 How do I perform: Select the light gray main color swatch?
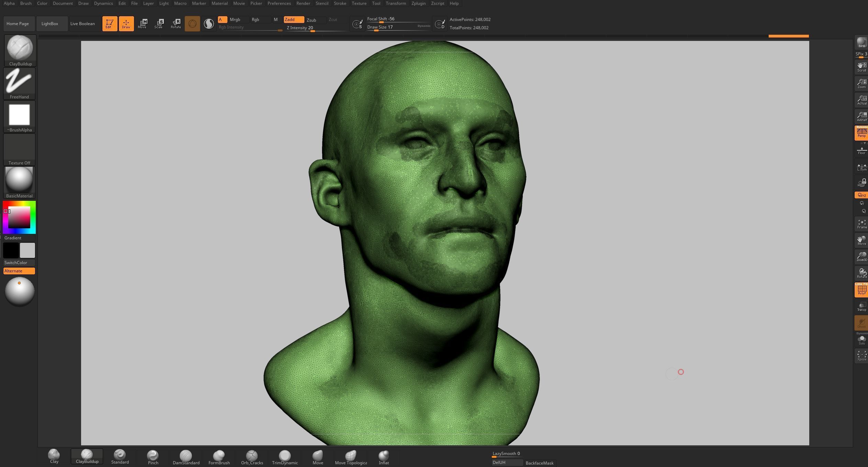click(27, 250)
